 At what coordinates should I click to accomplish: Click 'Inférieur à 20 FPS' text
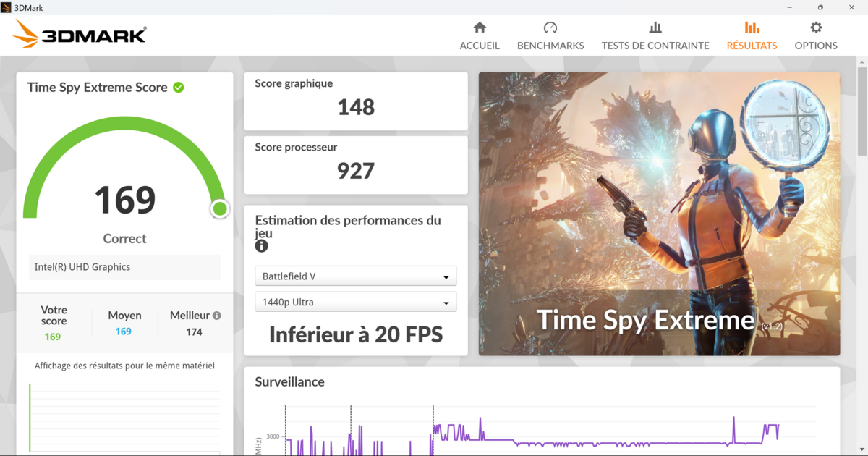(x=356, y=334)
